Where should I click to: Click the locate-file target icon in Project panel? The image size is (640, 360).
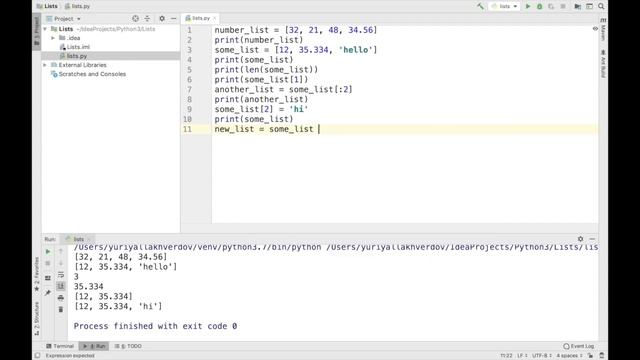[136, 18]
